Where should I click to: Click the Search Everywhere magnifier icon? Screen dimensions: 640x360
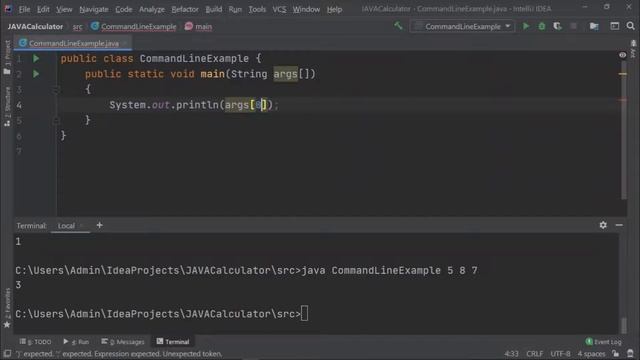click(630, 26)
